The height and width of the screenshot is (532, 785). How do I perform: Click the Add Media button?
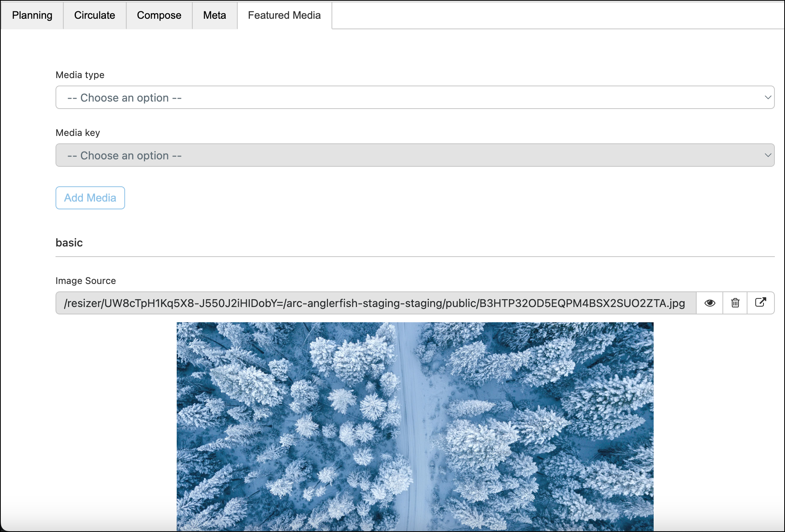[x=90, y=198]
